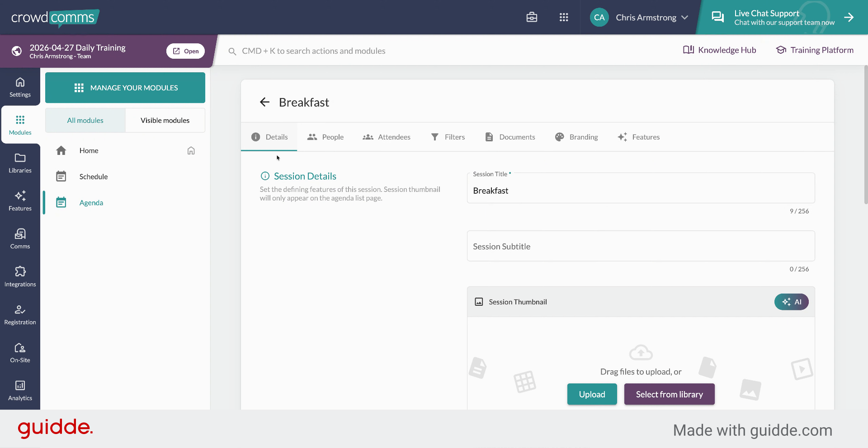Screen dimensions: 868x448
Task: Select Modules in the sidebar
Action: pyautogui.click(x=20, y=125)
